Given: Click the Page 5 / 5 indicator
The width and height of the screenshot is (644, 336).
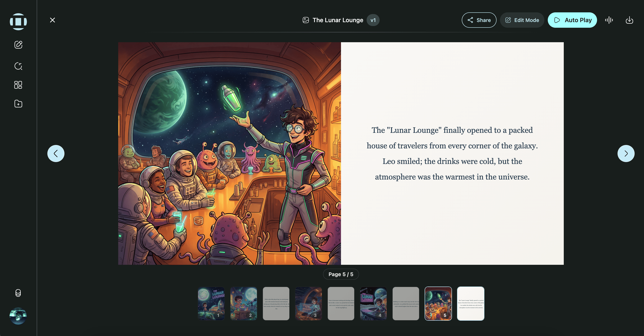Looking at the screenshot, I should coord(341,274).
